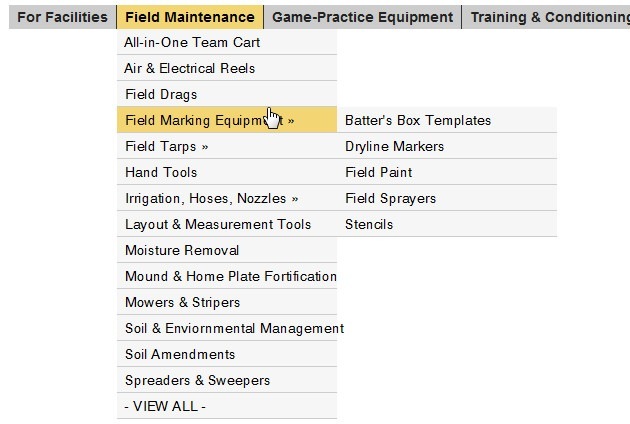
Task: Select Moisture Removal menu entry
Action: point(182,251)
